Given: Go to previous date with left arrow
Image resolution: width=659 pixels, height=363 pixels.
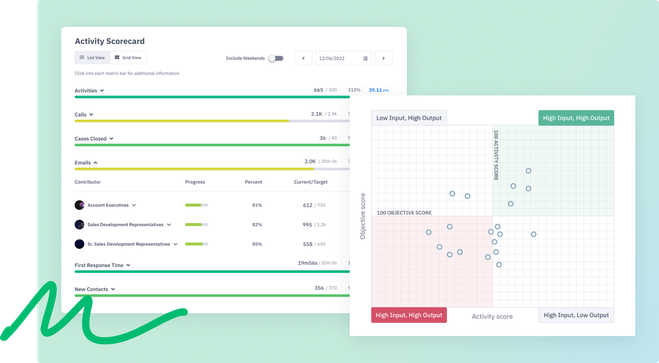Looking at the screenshot, I should [x=303, y=58].
